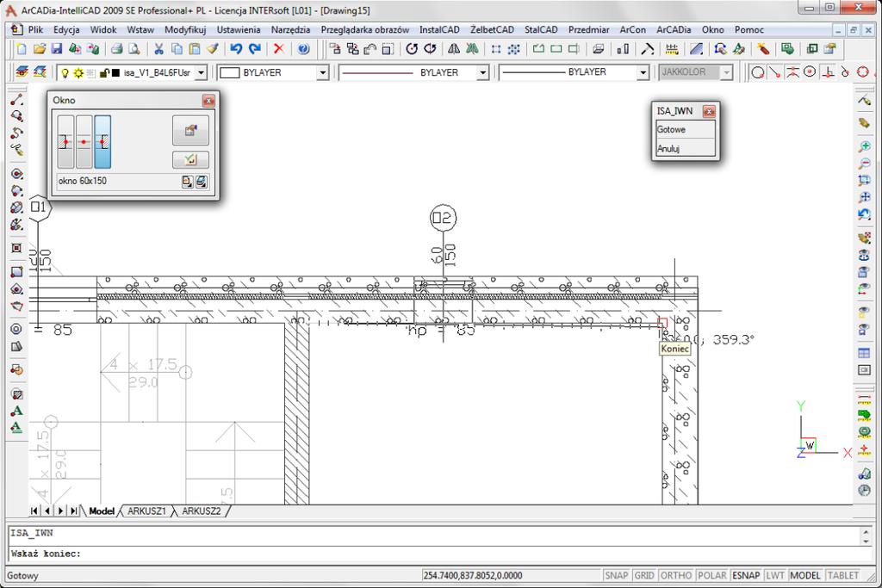Click the black layer color swatch in the layer box
882x588 pixels.
coord(116,73)
